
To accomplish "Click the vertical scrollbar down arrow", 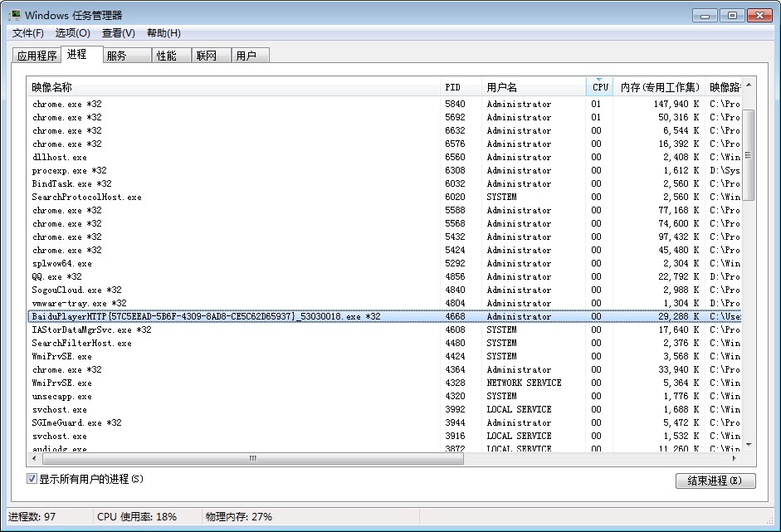I will 749,444.
